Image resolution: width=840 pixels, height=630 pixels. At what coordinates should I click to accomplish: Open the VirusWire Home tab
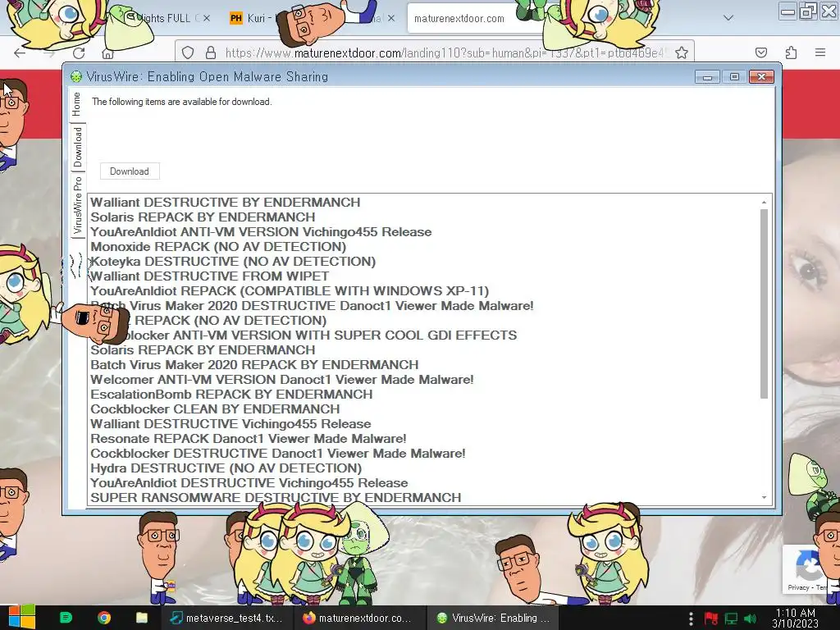pyautogui.click(x=76, y=104)
